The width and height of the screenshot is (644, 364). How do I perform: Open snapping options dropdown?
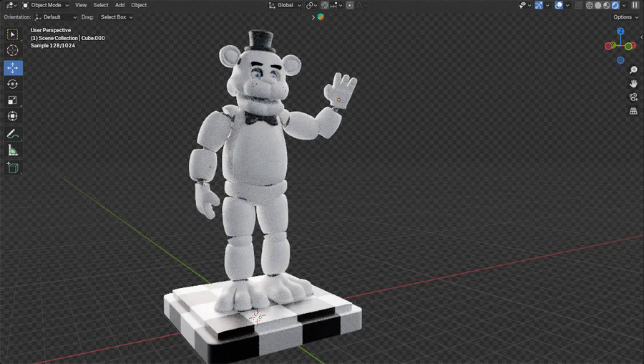[336, 5]
